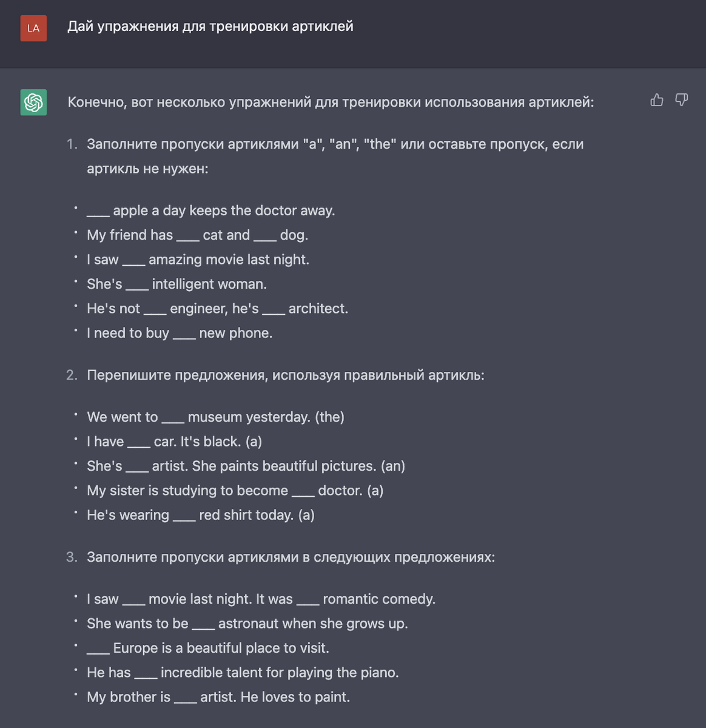Viewport: 706px width, 728px height.
Task: Click the user prompt about article exercises
Action: point(210,26)
